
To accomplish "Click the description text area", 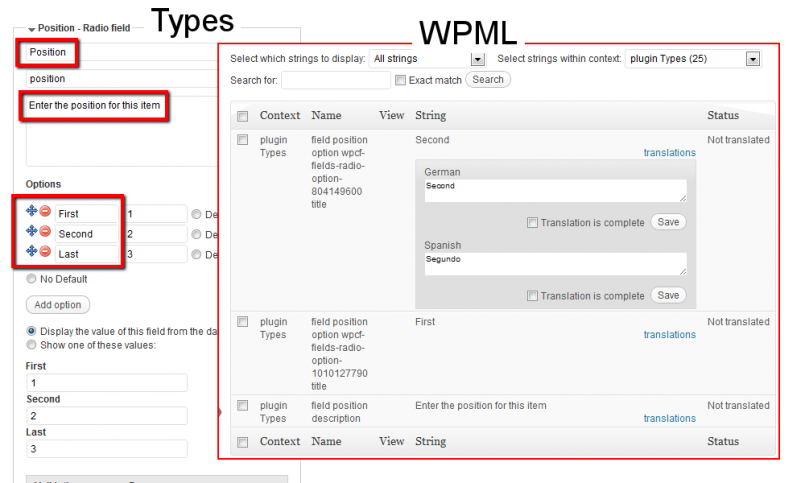I will click(x=122, y=131).
